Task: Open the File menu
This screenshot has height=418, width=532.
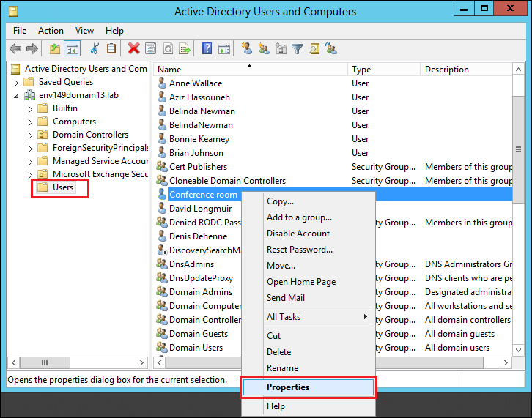Action: 20,31
